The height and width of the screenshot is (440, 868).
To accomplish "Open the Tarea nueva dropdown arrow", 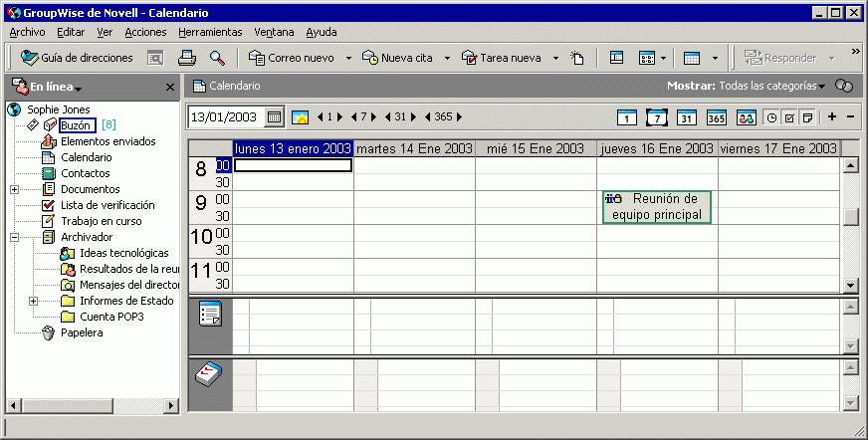I will click(x=555, y=58).
